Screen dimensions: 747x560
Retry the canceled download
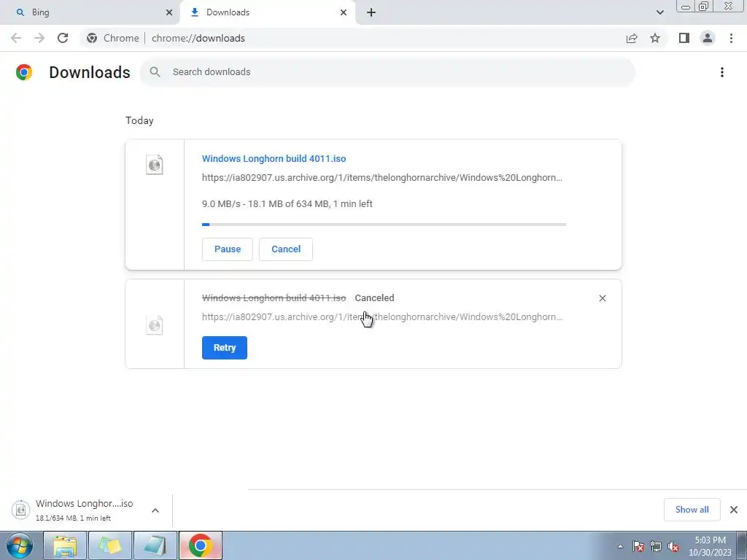click(225, 348)
